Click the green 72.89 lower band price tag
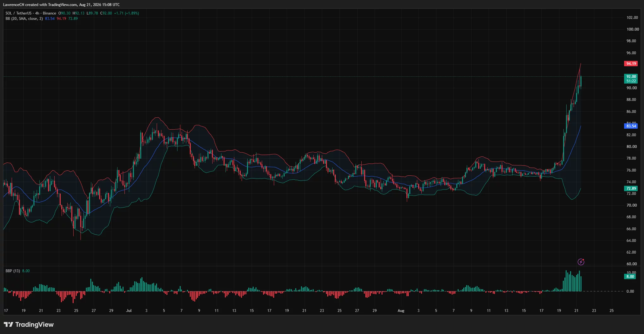The image size is (644, 334). tap(631, 189)
